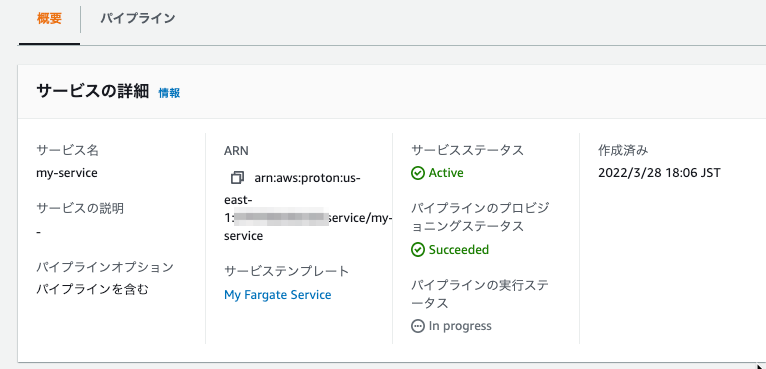Click the サービス名 label
Screen dimensions: 766x369
point(67,151)
